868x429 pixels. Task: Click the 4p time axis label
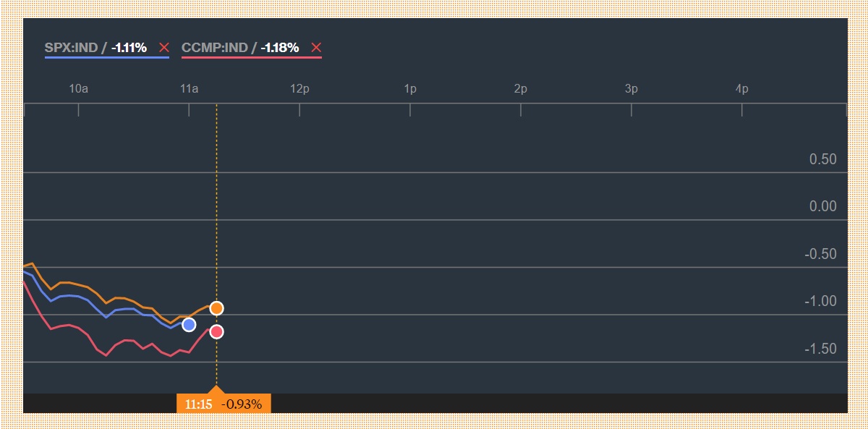tap(742, 89)
